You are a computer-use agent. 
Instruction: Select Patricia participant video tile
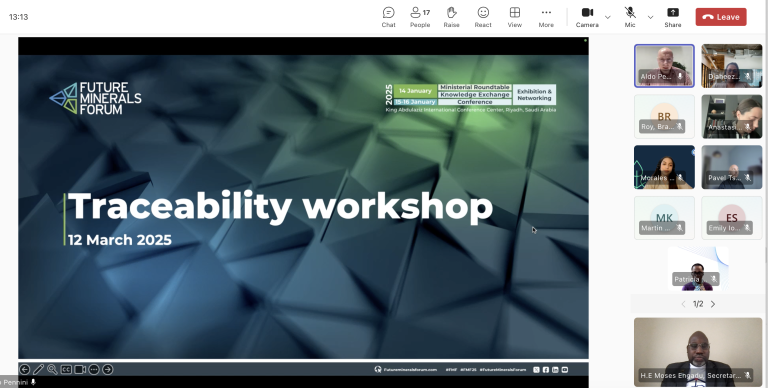click(x=698, y=268)
